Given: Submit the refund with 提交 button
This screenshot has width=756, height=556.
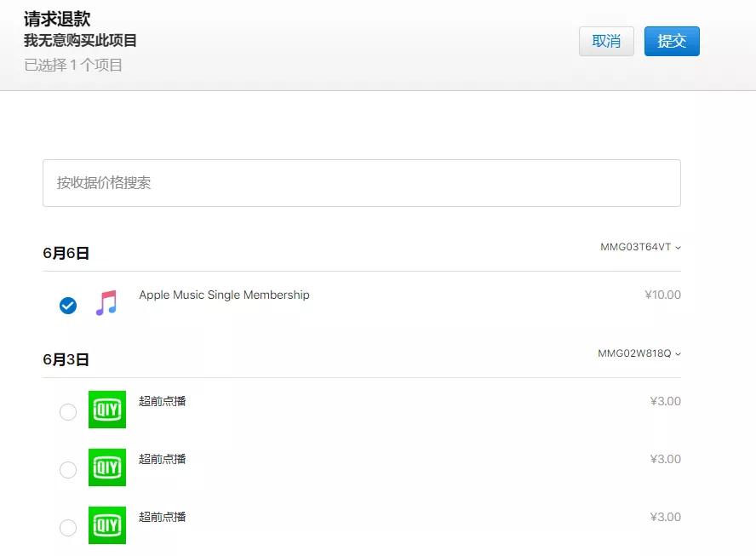Looking at the screenshot, I should [x=672, y=42].
